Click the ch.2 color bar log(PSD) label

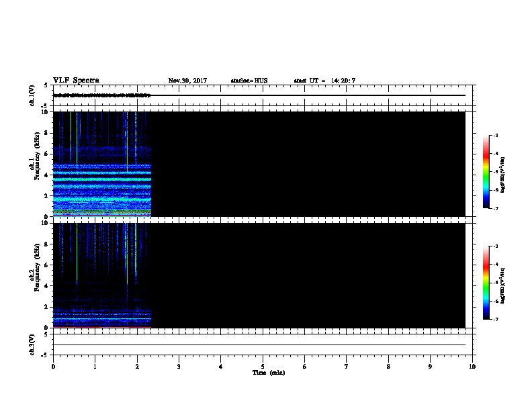503,285
